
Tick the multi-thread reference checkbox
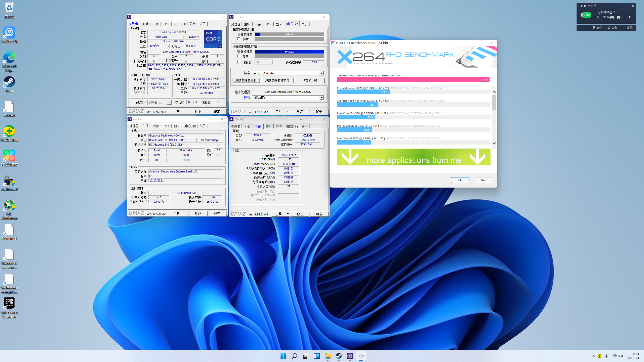point(239,56)
